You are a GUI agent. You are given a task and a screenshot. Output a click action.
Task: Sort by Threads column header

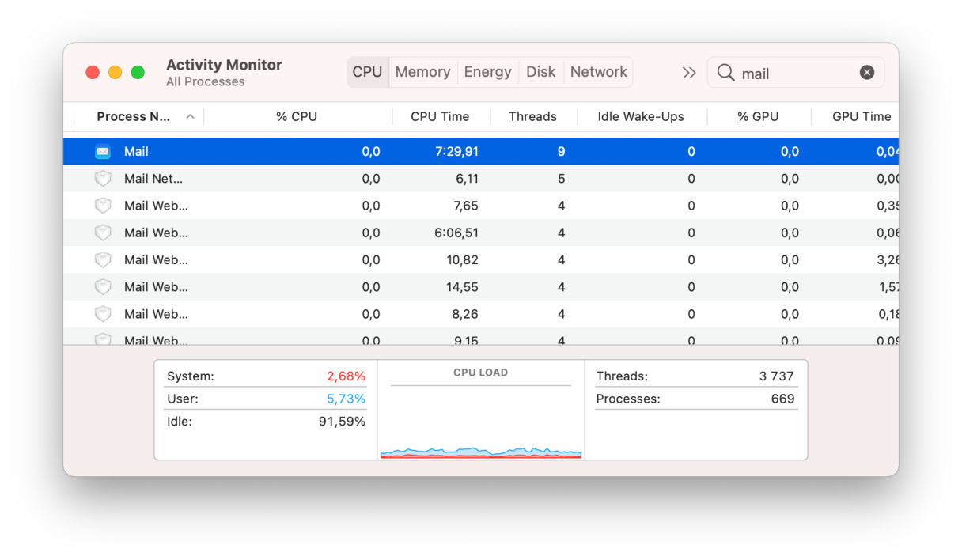pos(532,117)
